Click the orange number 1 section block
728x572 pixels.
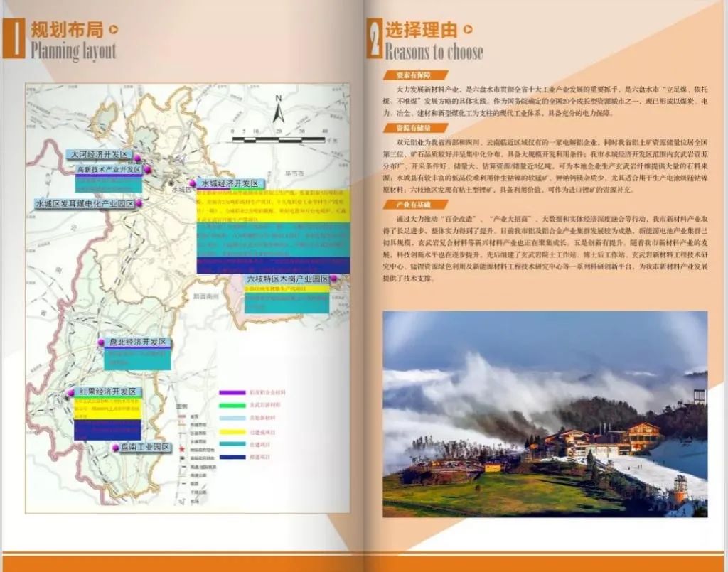pos(14,38)
